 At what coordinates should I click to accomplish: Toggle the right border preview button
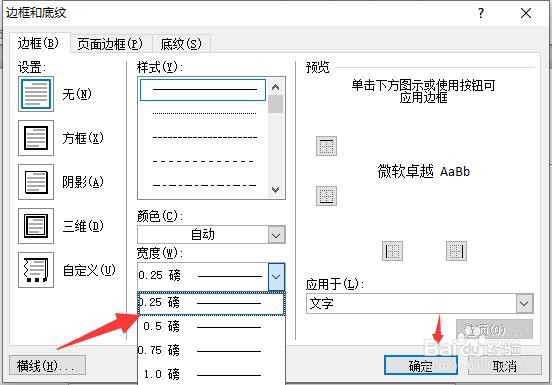click(456, 251)
